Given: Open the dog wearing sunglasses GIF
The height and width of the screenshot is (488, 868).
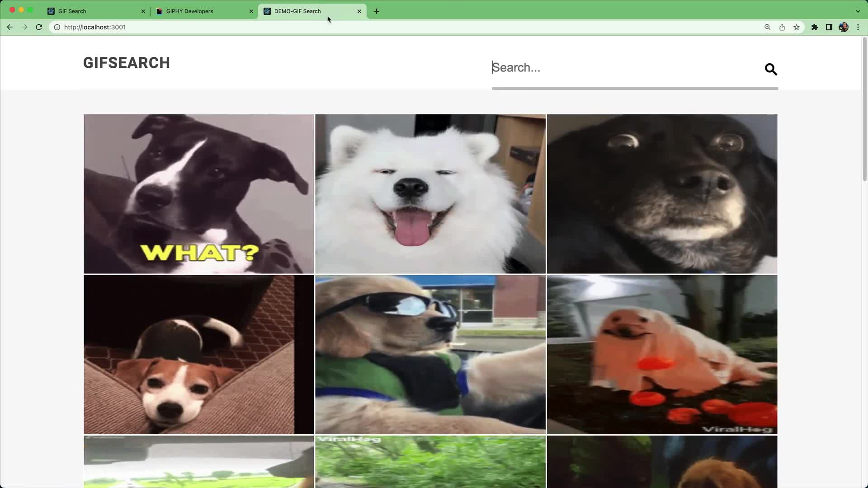Looking at the screenshot, I should (x=430, y=355).
